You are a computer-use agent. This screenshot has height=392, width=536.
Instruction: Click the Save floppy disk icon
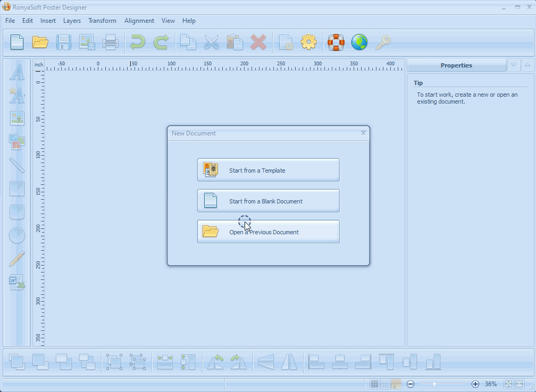(x=64, y=42)
